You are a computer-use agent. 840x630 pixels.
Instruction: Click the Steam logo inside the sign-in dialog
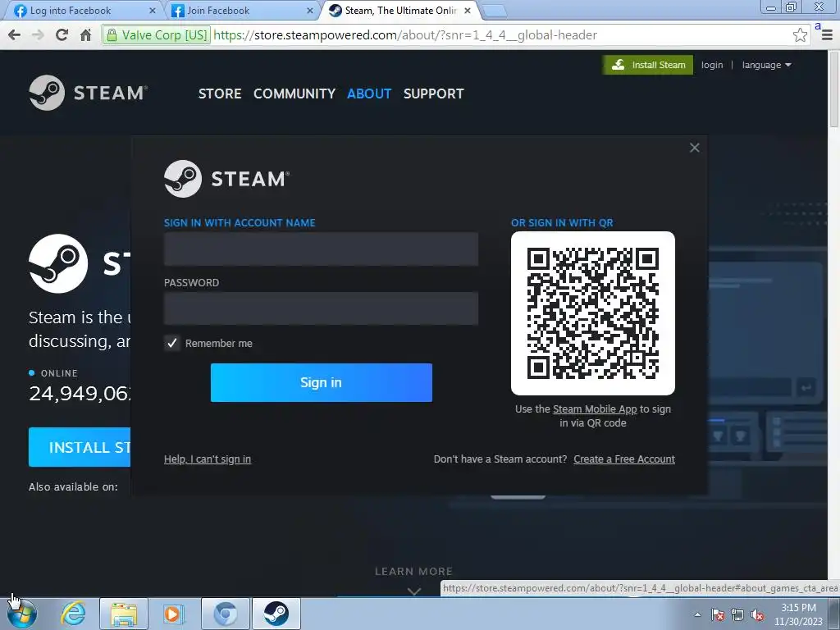226,179
